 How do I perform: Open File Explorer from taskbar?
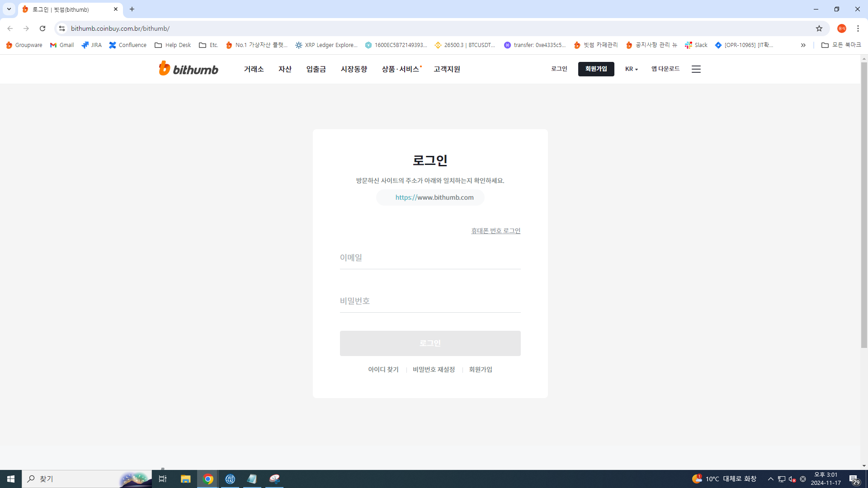tap(185, 479)
